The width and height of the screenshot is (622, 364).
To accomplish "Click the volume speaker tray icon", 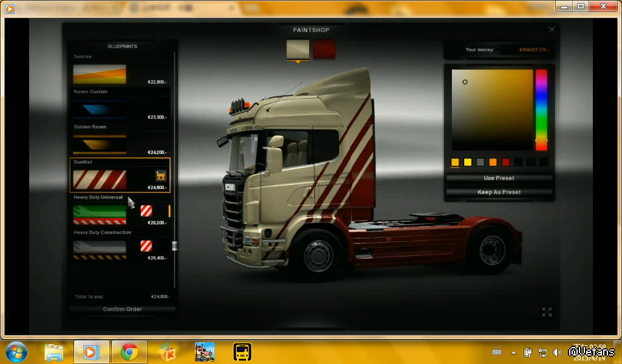I will pos(558,352).
